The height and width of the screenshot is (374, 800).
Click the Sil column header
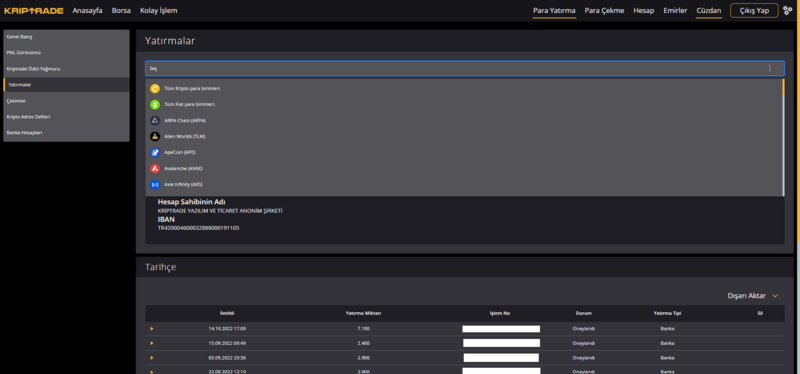760,313
